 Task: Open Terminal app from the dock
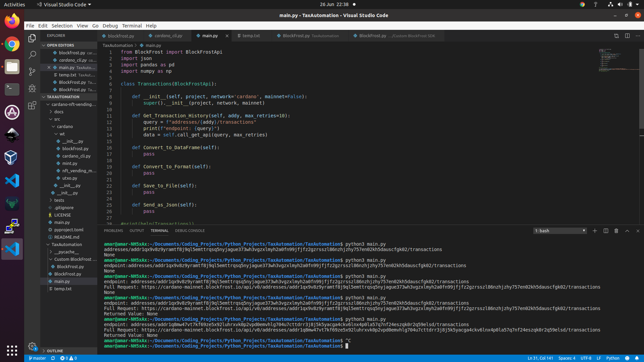coord(12,89)
